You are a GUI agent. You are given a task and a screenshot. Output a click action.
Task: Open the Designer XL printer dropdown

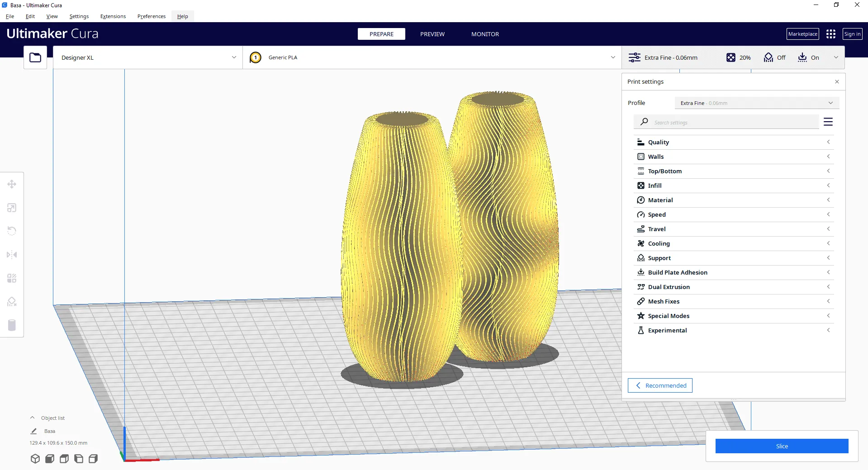(148, 57)
